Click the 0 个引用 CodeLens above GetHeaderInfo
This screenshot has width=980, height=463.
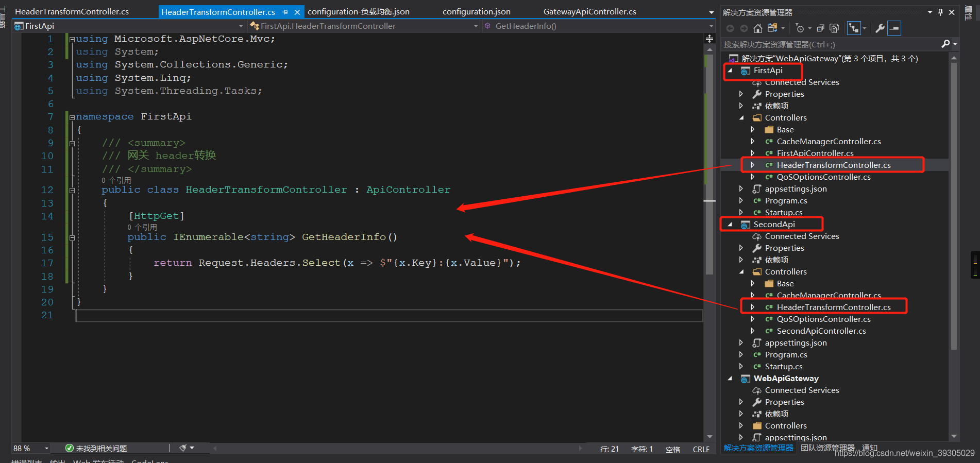[x=142, y=227]
